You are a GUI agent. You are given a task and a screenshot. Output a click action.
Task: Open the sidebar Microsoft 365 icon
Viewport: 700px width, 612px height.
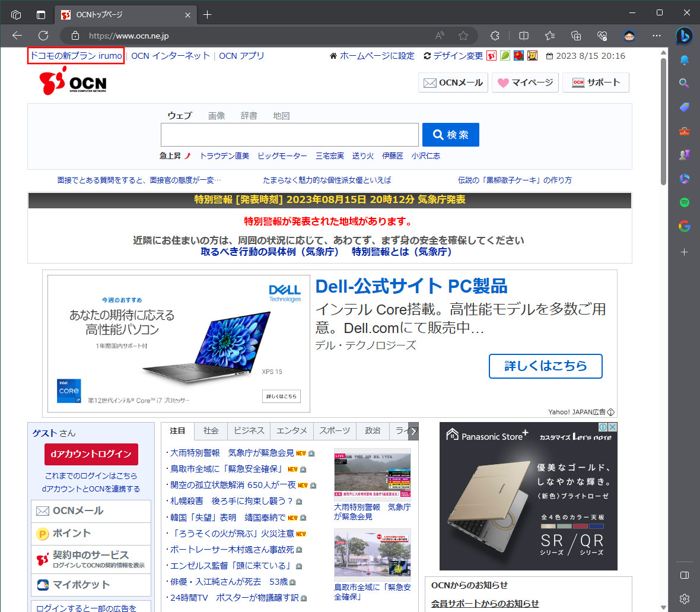point(684,179)
